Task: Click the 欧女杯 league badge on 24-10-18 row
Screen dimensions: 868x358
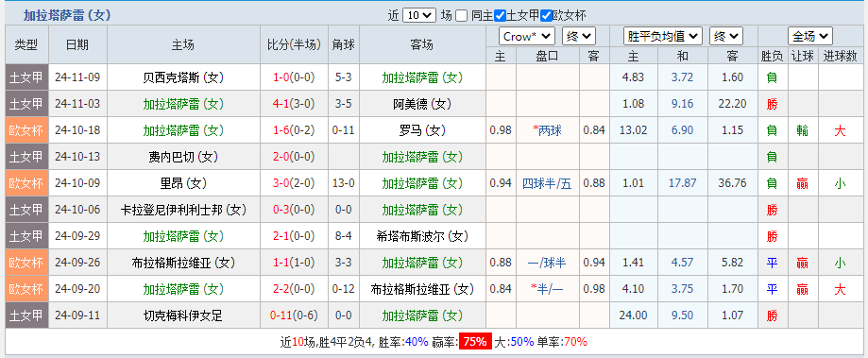Action: [x=27, y=130]
